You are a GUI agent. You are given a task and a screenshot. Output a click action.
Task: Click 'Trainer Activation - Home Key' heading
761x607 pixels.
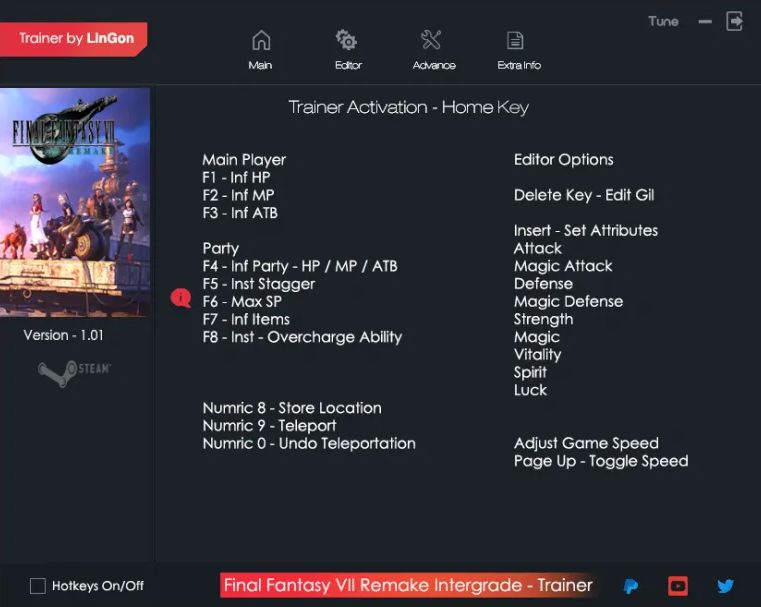[408, 107]
